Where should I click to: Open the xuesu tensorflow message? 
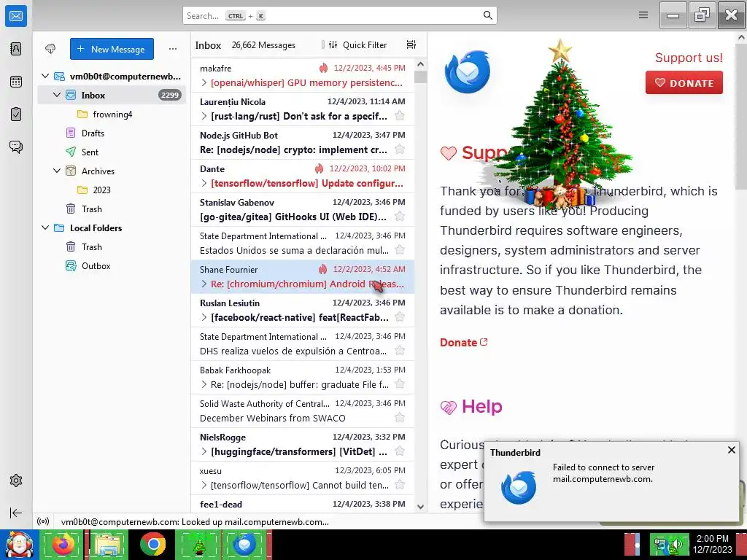point(303,478)
